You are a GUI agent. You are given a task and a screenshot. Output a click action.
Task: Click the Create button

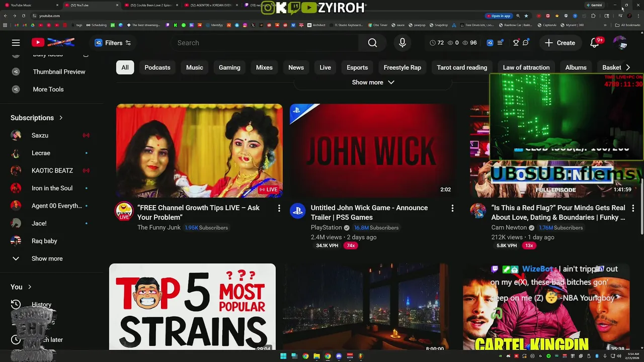tap(560, 43)
